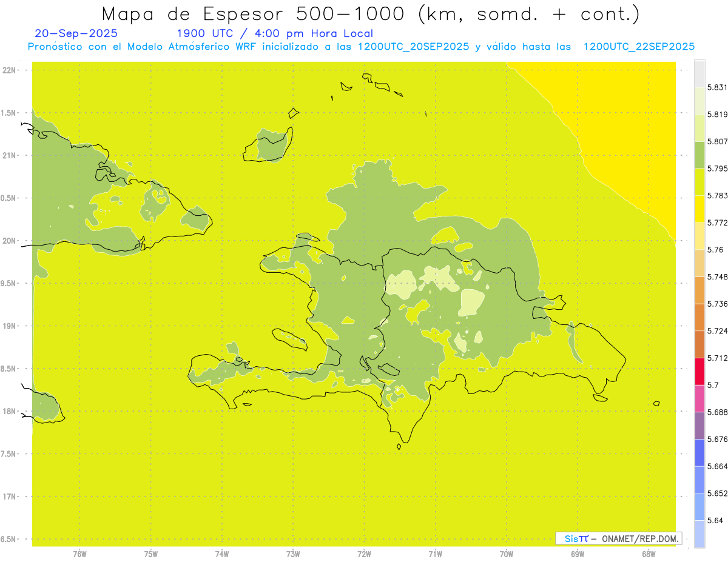The image size is (728, 562).
Task: Pick the yellow-green swatch between 5.783 and 5.795
Action: pyautogui.click(x=699, y=182)
